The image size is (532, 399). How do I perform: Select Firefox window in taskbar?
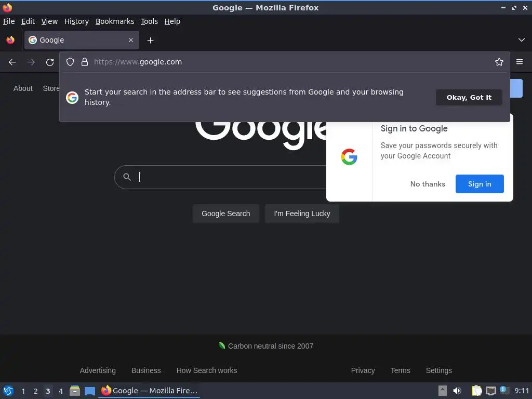(x=149, y=391)
